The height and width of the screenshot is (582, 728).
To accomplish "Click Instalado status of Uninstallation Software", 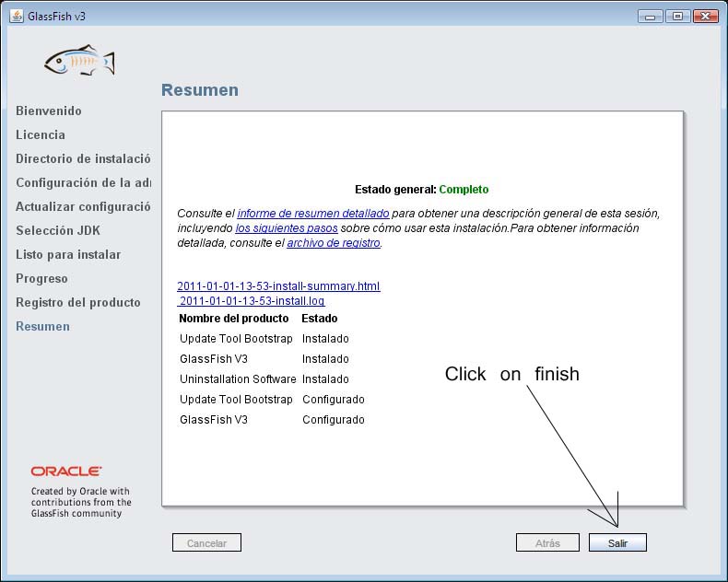I will (325, 379).
